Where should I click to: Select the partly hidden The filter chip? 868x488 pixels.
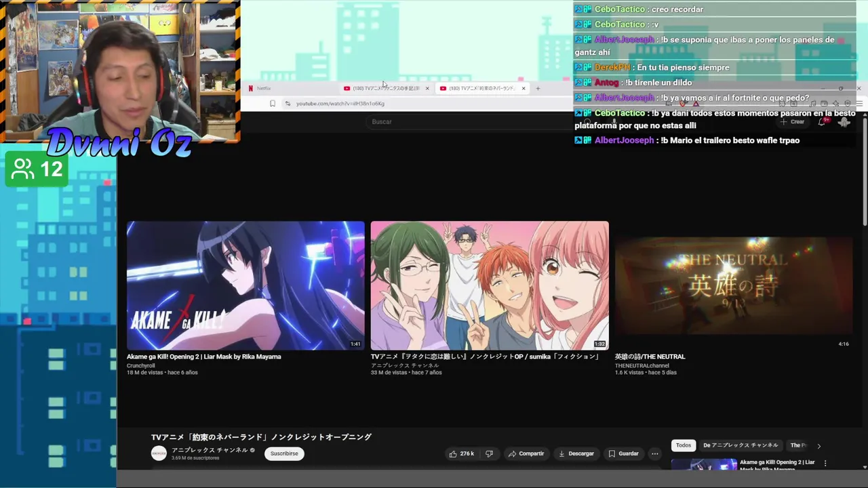pyautogui.click(x=798, y=445)
